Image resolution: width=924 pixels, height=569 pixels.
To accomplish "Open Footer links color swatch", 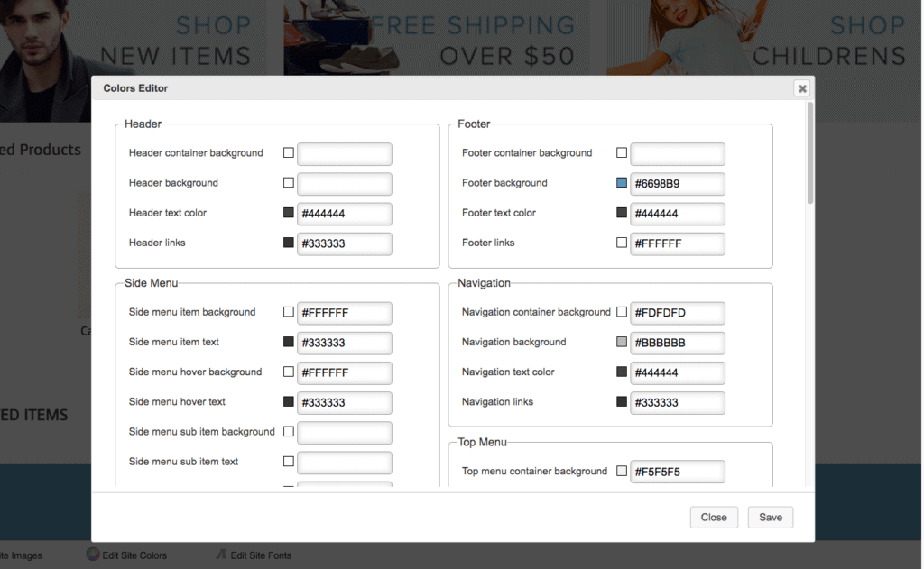I will [621, 242].
